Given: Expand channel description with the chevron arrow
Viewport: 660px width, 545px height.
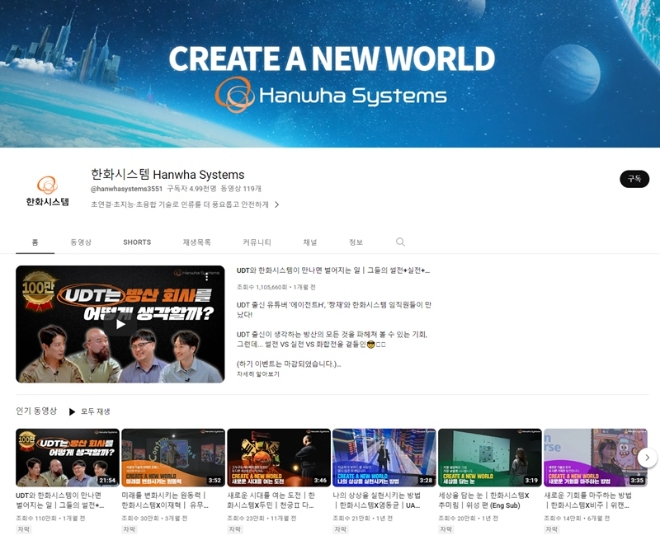Looking at the screenshot, I should 277,204.
